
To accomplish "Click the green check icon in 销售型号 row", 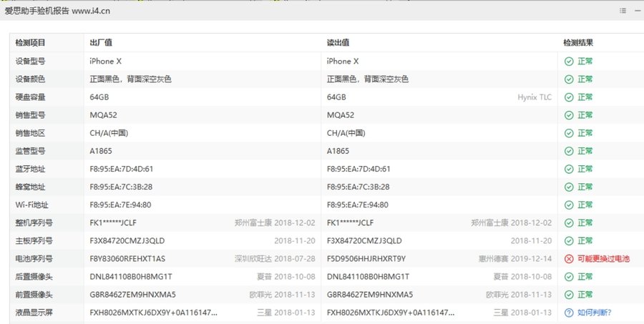I will 569,115.
